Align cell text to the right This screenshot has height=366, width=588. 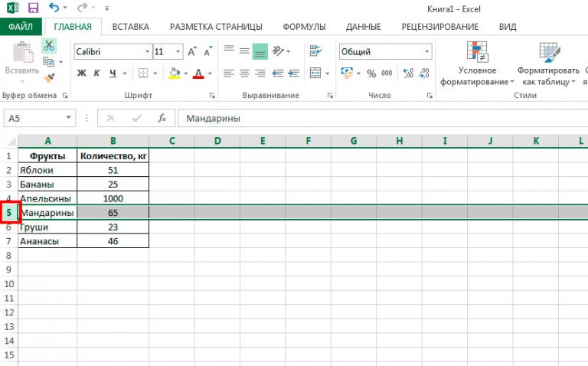(x=260, y=74)
